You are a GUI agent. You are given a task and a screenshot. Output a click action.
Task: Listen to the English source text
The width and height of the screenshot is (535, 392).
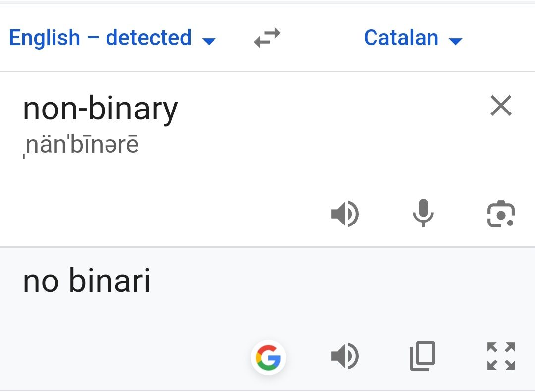(345, 215)
